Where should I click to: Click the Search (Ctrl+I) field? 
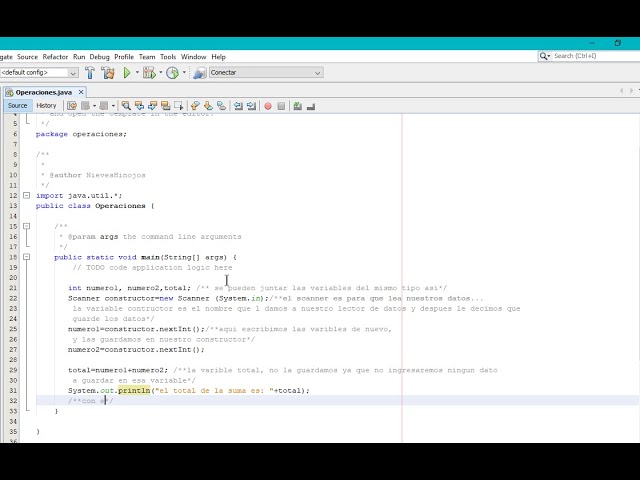(590, 56)
